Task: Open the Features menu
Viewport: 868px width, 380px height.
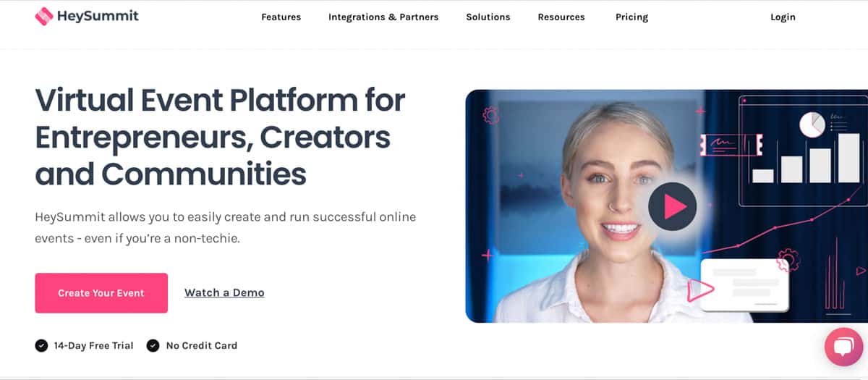Action: click(281, 17)
